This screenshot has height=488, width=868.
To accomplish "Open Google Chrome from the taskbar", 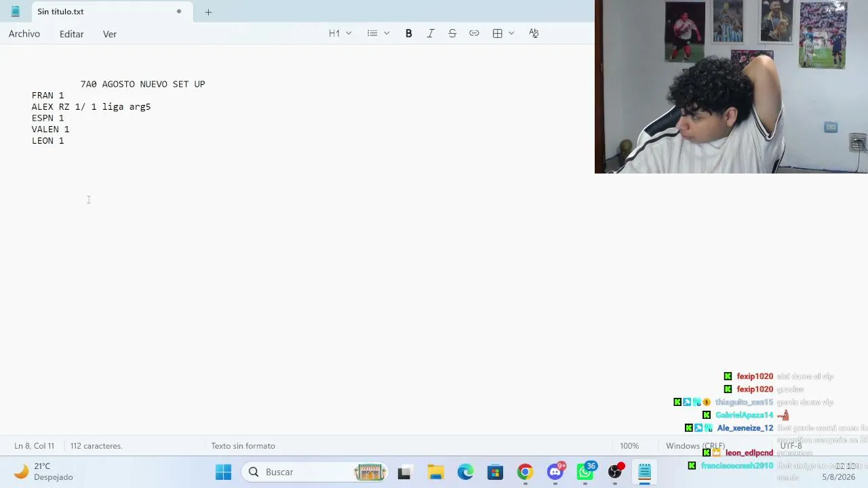I will tap(525, 472).
